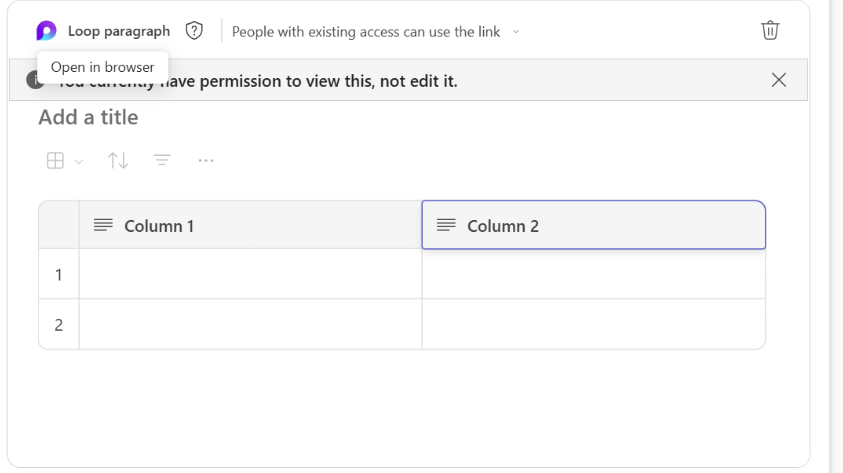Click the shield help icon

(x=194, y=31)
